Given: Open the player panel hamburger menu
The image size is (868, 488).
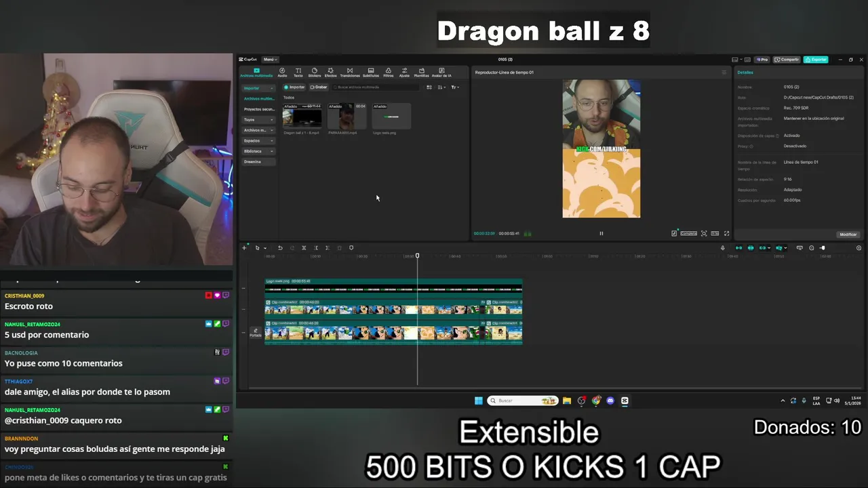Looking at the screenshot, I should pos(724,73).
